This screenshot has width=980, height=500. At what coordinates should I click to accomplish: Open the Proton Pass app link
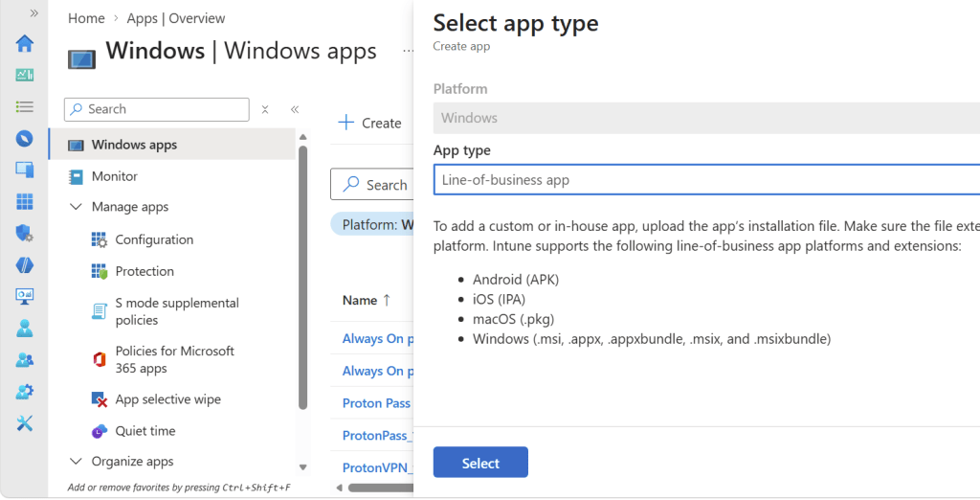pyautogui.click(x=376, y=403)
